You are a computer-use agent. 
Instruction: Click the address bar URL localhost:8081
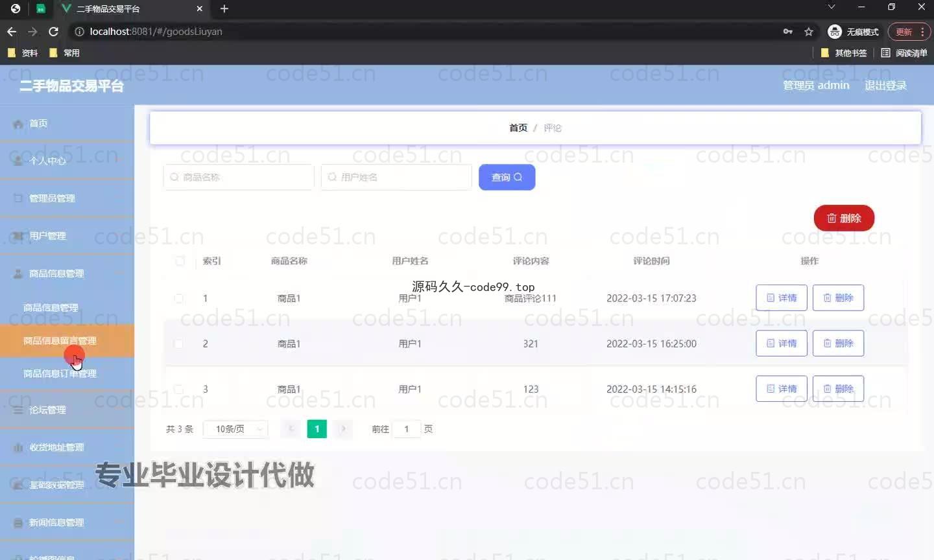[156, 31]
